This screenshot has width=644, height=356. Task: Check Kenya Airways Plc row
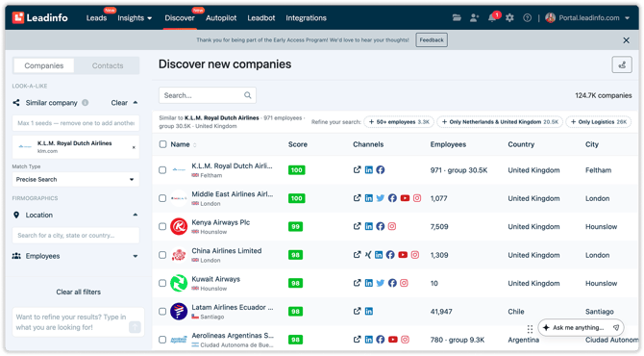(162, 226)
